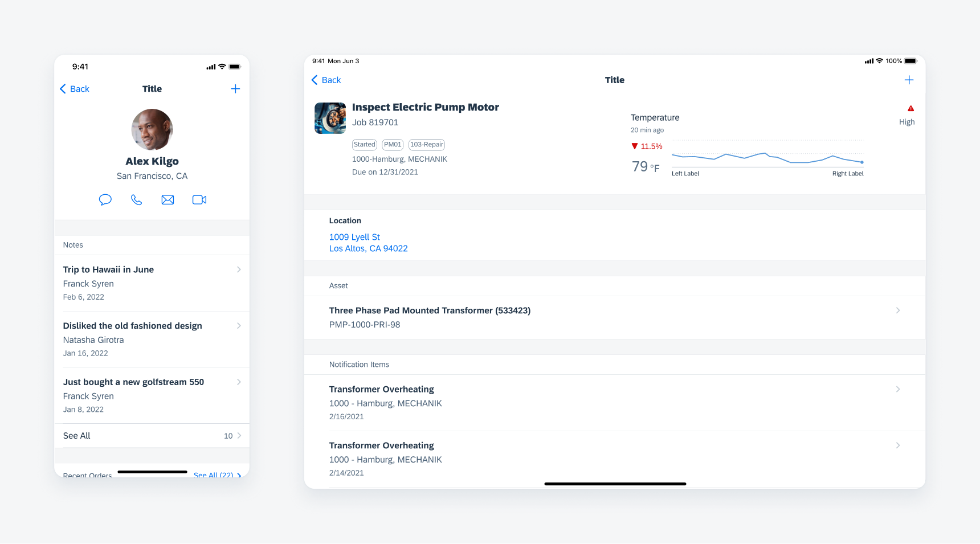Select the Started status tag

click(365, 145)
